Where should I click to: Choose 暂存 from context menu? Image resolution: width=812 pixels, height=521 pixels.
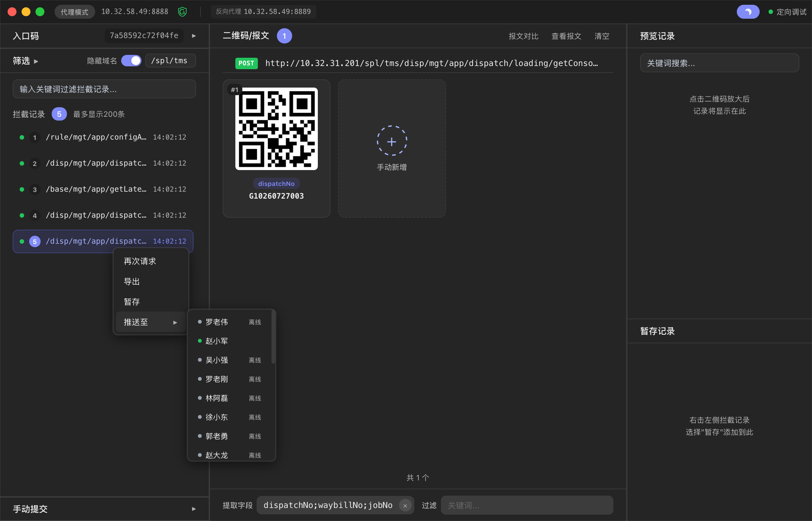[x=150, y=302]
